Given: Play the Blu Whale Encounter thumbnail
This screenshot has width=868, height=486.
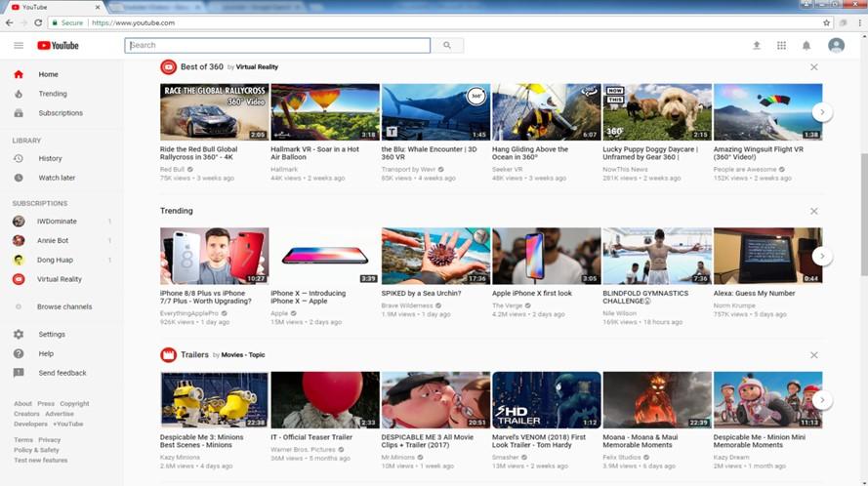Looking at the screenshot, I should click(x=435, y=112).
